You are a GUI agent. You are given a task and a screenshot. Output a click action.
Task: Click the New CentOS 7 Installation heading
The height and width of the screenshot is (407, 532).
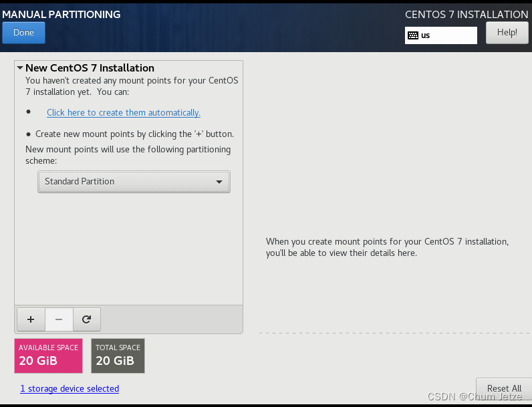pyautogui.click(x=90, y=68)
